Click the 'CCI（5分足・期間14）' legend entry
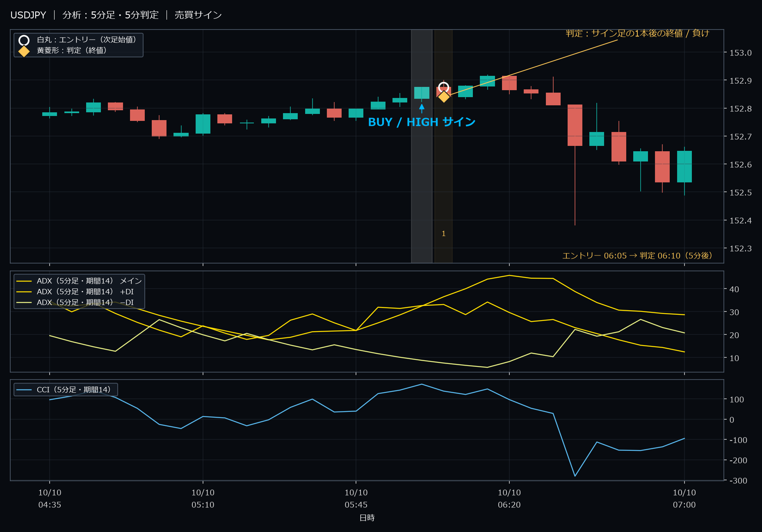Viewport: 762px width, 532px height. click(74, 389)
